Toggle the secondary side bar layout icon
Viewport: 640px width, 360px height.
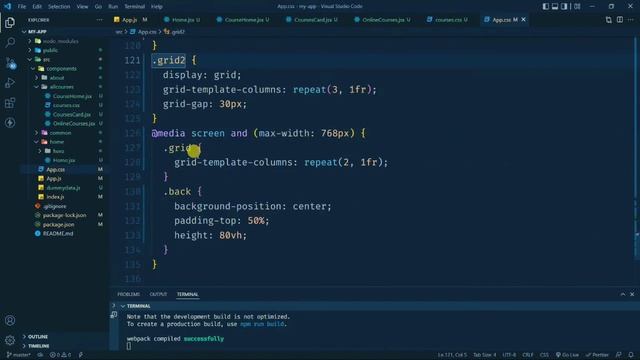[x=564, y=7]
